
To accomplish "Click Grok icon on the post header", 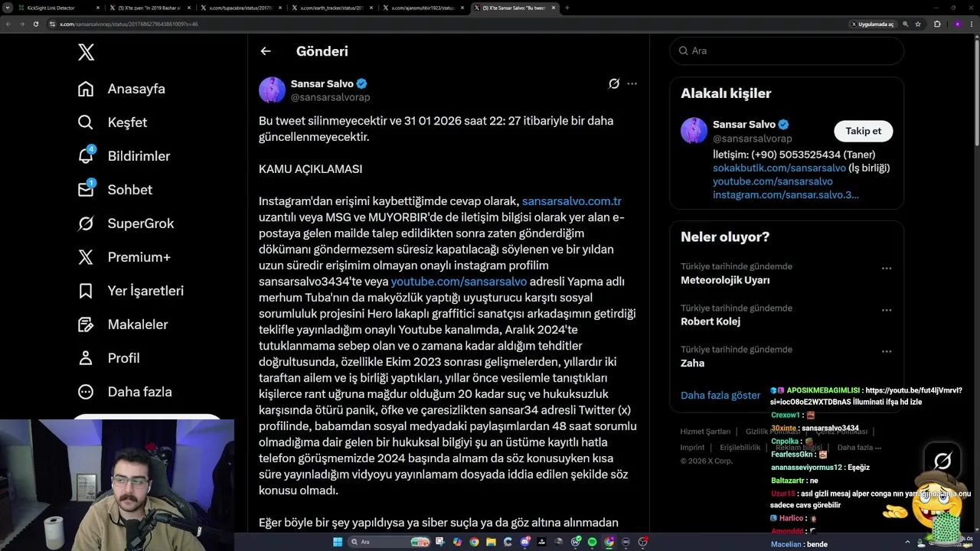I will 613,83.
